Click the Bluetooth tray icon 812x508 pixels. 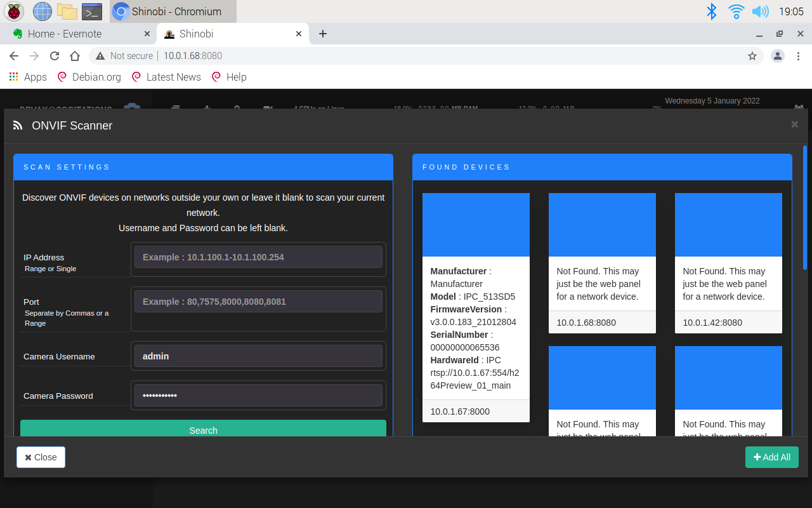click(x=712, y=11)
